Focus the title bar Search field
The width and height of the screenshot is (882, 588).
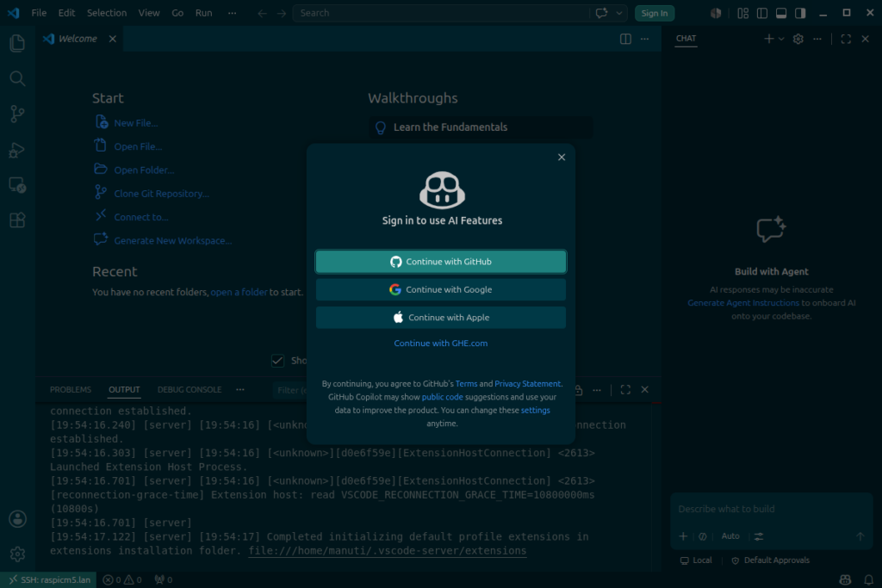pos(441,13)
